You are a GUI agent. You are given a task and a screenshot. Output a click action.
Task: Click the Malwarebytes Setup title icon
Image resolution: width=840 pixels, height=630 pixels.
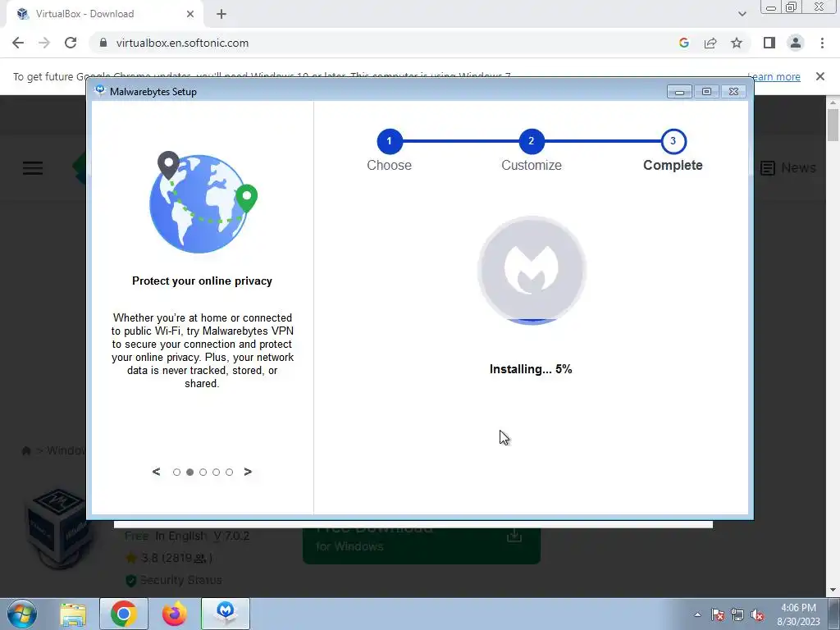(x=99, y=91)
